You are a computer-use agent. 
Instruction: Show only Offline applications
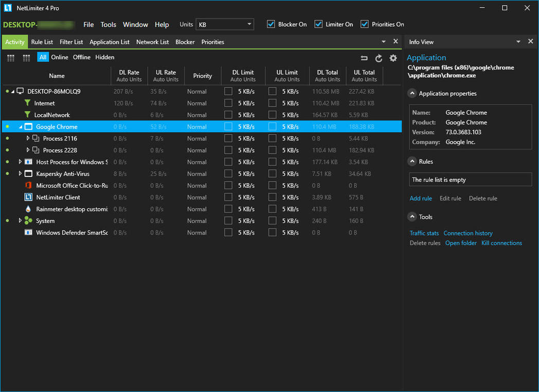[81, 57]
